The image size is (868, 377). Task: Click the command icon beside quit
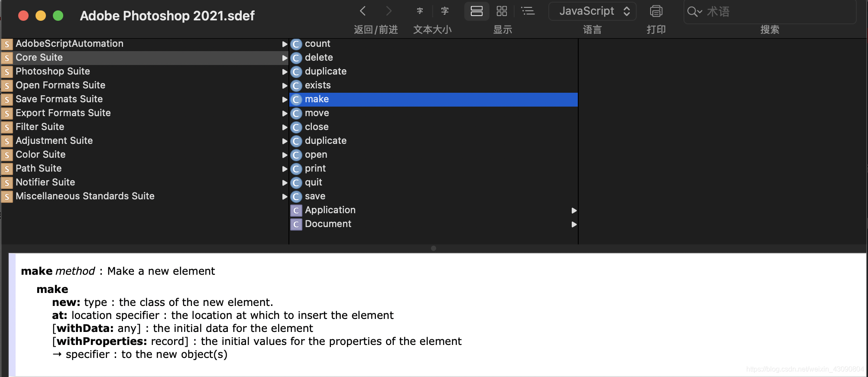pyautogui.click(x=296, y=183)
